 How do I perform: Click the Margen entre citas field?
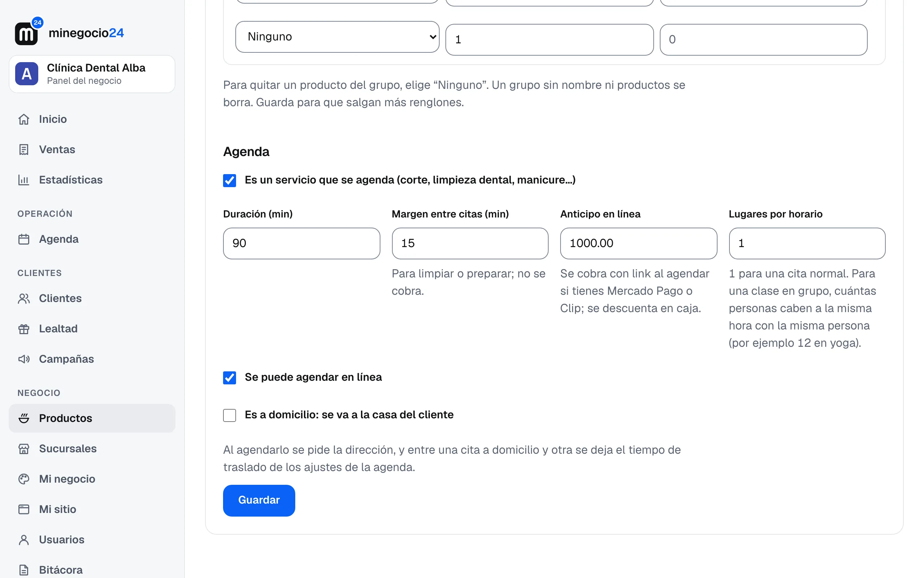(470, 243)
